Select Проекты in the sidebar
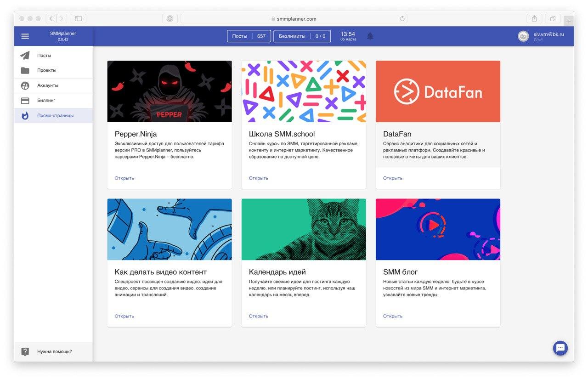588x379 pixels. point(53,70)
